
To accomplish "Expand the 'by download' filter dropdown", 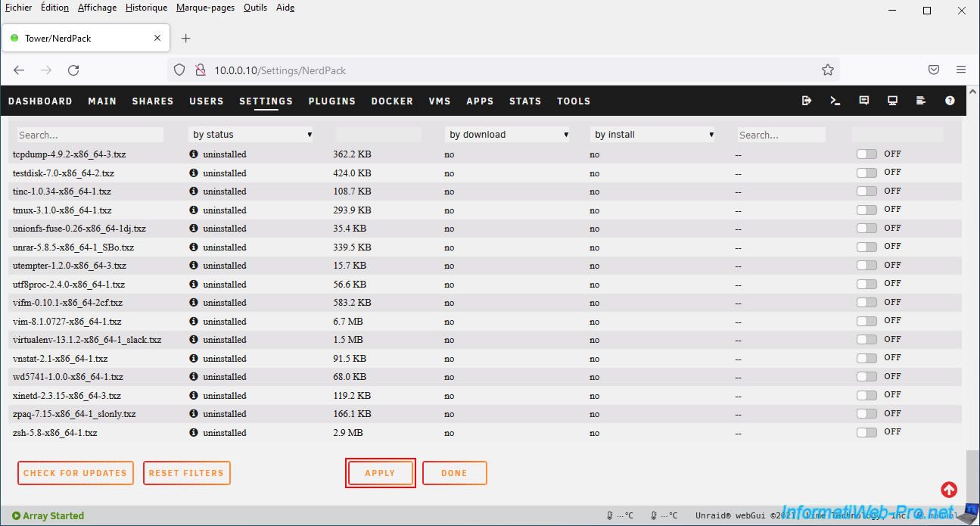I will pos(508,135).
